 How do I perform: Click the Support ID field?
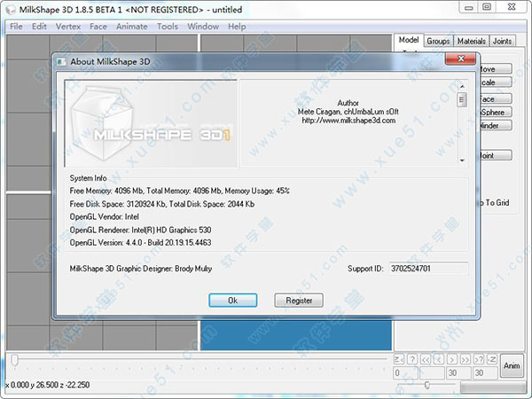pos(428,269)
